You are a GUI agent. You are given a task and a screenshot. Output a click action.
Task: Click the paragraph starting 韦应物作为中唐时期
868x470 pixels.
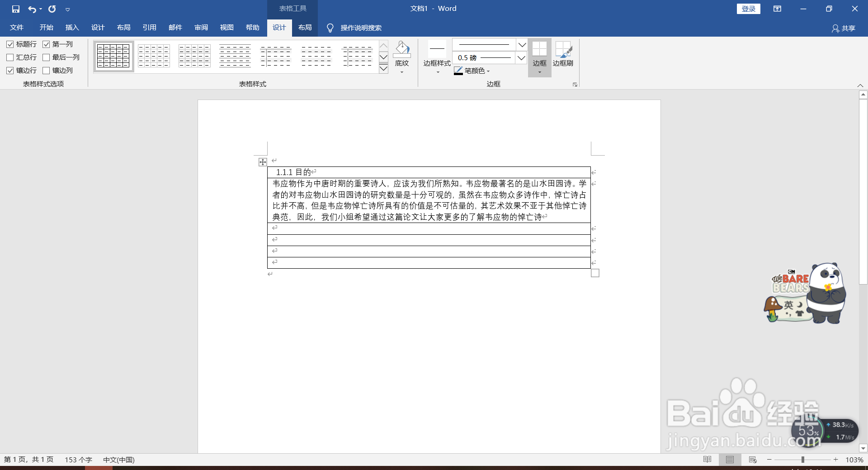(429, 200)
